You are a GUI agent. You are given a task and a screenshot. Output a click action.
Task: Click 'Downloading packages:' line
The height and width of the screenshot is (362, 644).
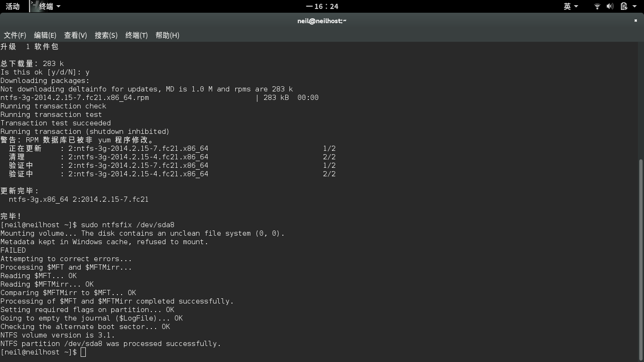point(45,81)
